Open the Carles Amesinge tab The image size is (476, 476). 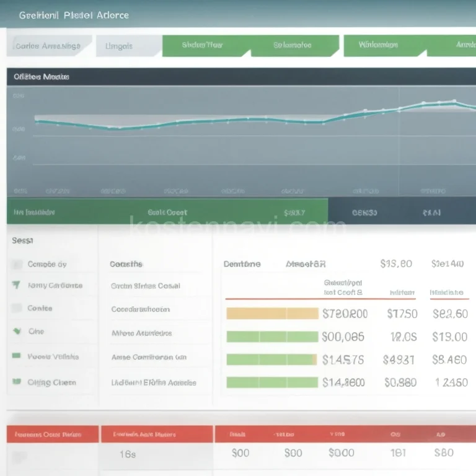48,46
